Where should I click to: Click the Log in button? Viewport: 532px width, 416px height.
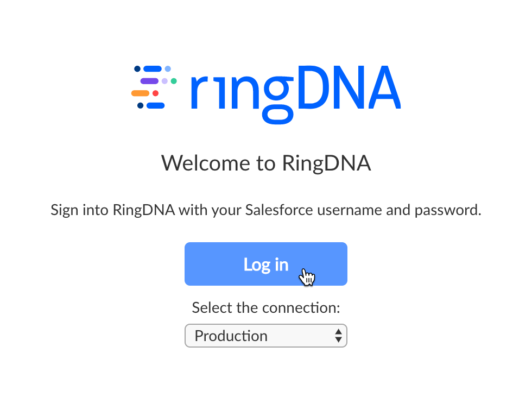tap(266, 264)
